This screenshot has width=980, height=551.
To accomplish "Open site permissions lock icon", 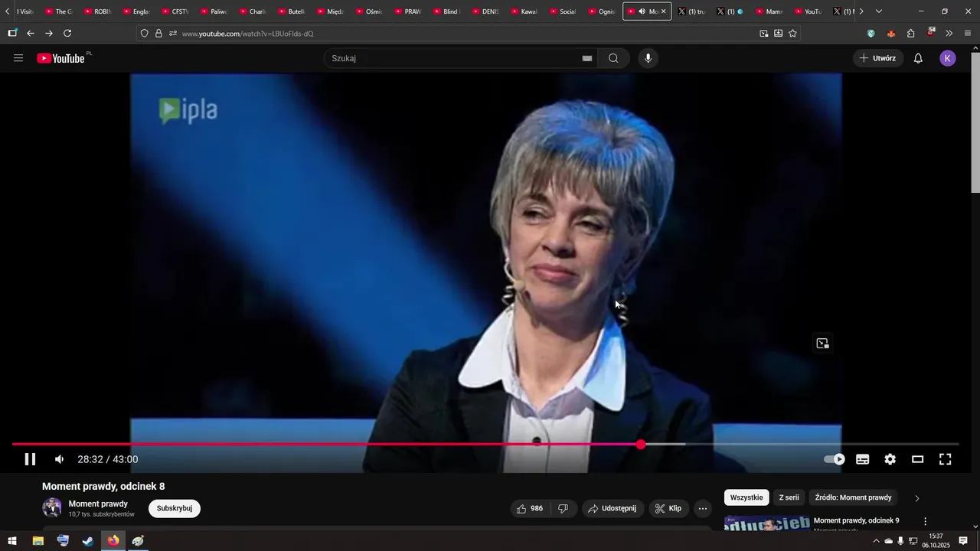I will pyautogui.click(x=158, y=34).
